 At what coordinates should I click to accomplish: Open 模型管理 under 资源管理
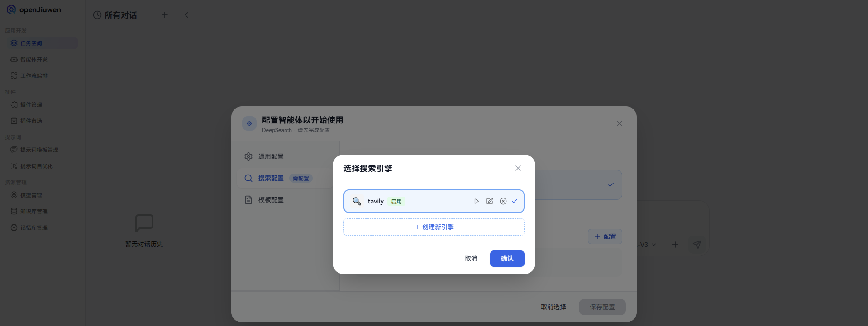click(x=31, y=195)
